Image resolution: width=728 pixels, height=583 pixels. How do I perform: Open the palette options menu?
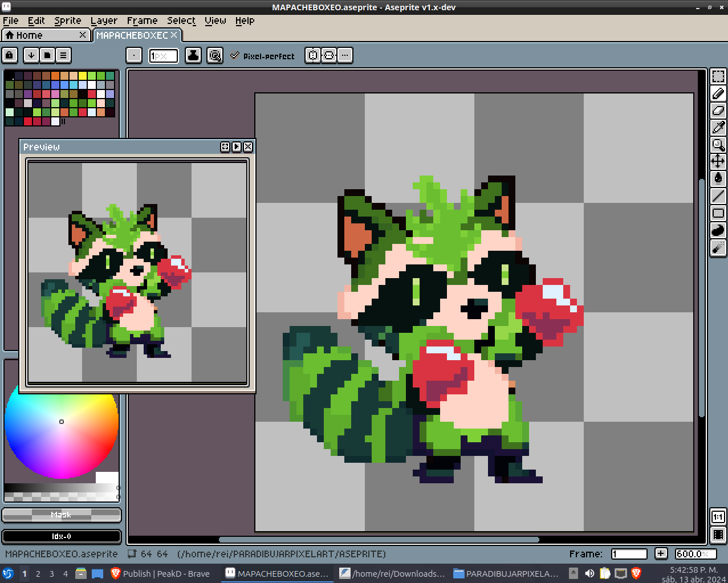tap(63, 55)
